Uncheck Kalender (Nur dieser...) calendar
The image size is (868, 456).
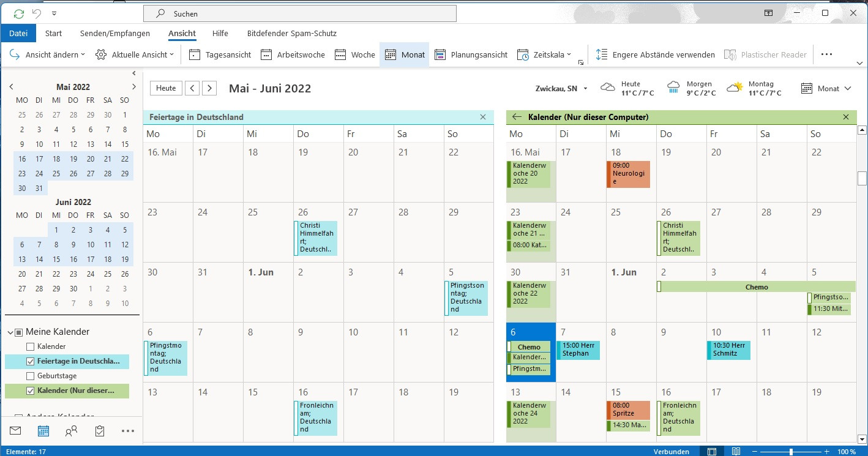[31, 391]
